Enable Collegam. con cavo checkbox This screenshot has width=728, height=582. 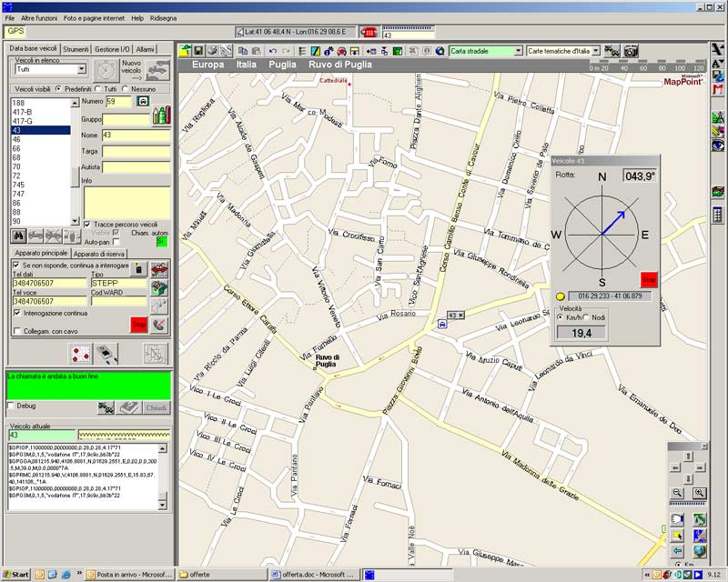tap(17, 331)
